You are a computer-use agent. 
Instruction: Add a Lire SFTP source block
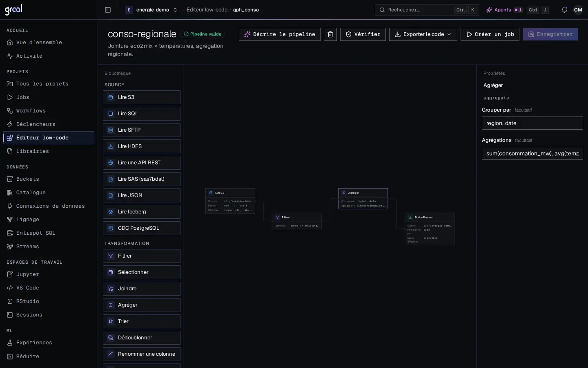click(142, 130)
